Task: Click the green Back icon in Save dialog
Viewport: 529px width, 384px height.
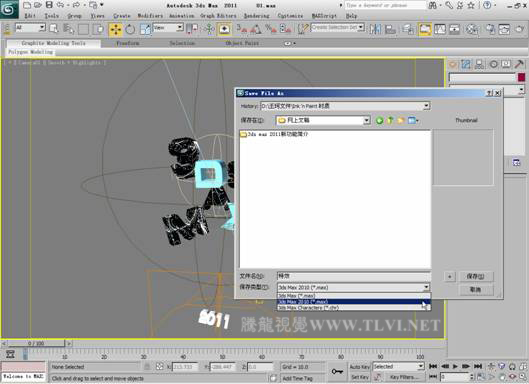Action: click(x=379, y=120)
